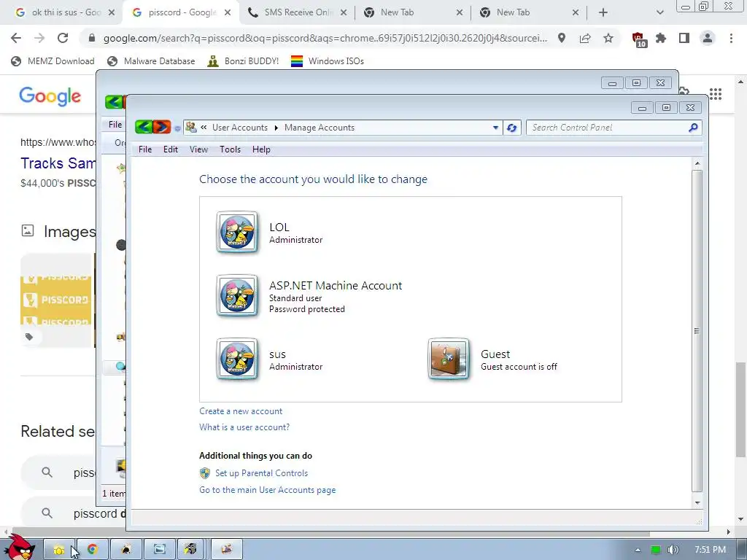This screenshot has height=560, width=747.
Task: Click the share page icon in Chrome
Action: pyautogui.click(x=585, y=38)
